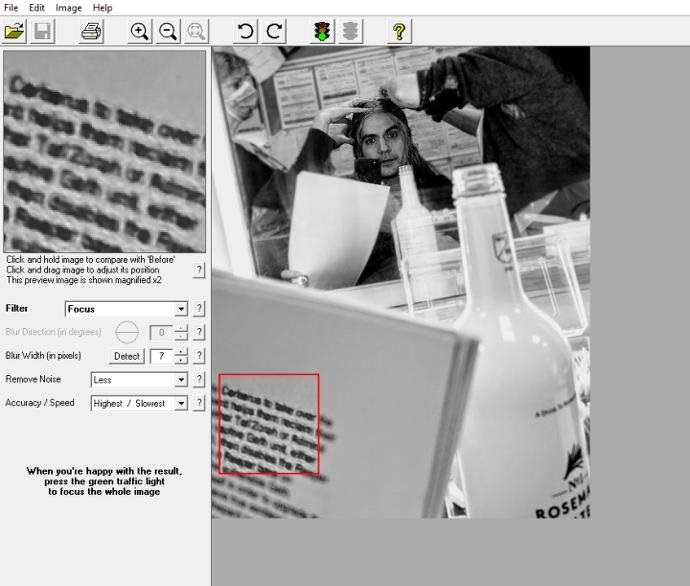Click the Save floppy disk icon
Image resolution: width=690 pixels, height=586 pixels.
point(43,31)
